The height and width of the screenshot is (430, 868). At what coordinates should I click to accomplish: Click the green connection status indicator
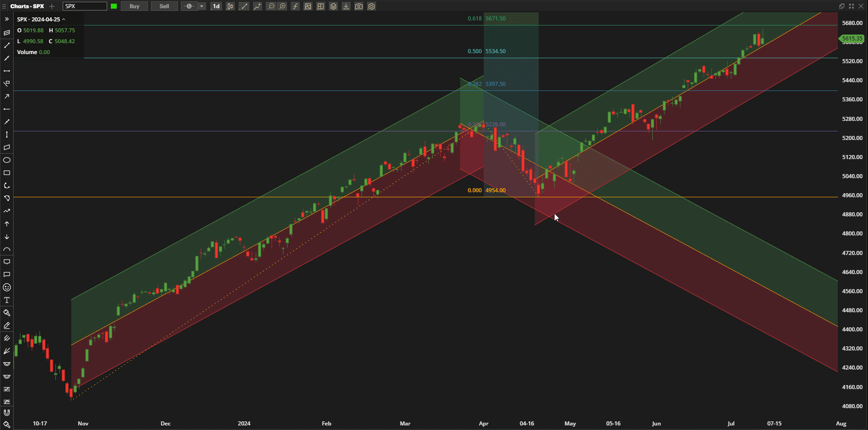click(x=114, y=6)
